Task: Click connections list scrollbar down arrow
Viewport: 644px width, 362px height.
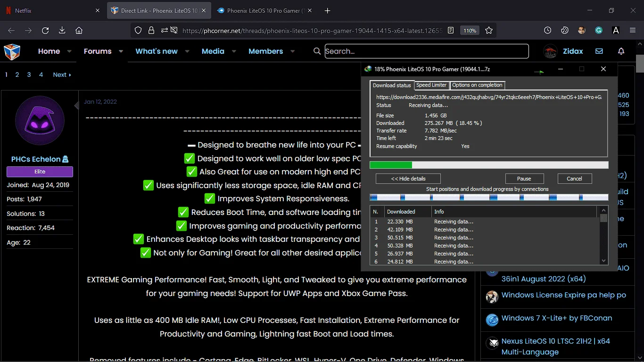Action: (603, 261)
